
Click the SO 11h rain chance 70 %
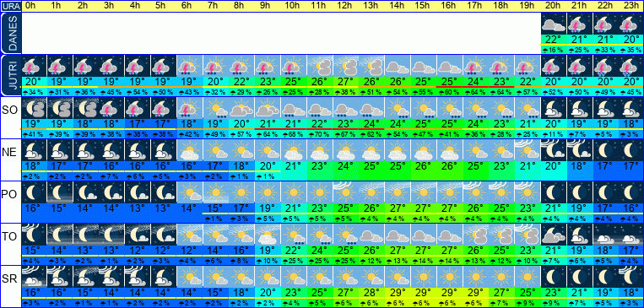click(x=320, y=135)
